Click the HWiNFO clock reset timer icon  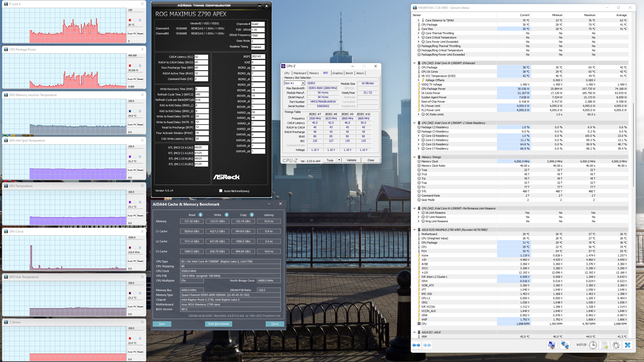(593, 345)
